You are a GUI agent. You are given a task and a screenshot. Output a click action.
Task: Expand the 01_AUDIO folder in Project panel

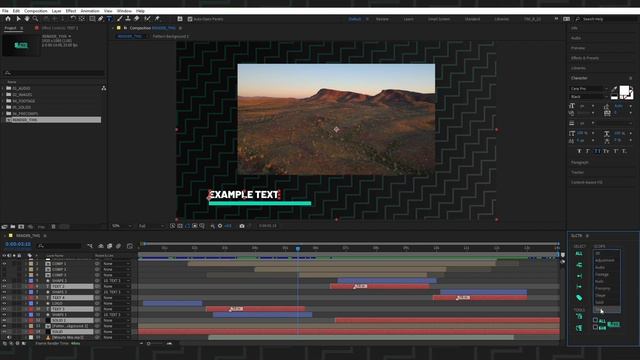coord(3,88)
